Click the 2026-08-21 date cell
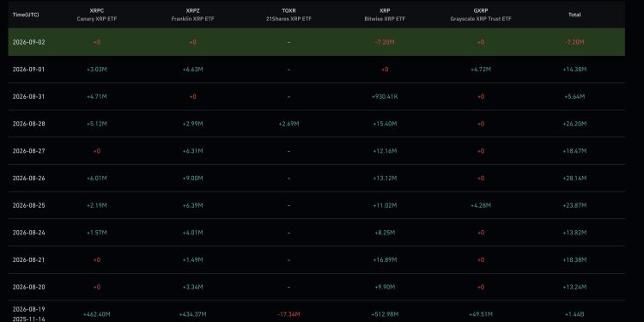This screenshot has height=322, width=644. click(x=28, y=260)
